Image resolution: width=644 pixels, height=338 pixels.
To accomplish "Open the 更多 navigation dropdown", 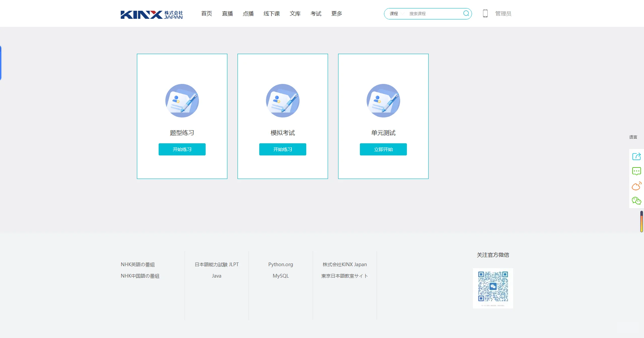I will coord(336,13).
